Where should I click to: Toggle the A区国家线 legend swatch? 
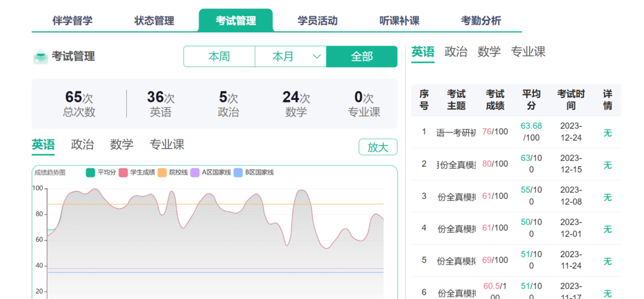coord(195,172)
